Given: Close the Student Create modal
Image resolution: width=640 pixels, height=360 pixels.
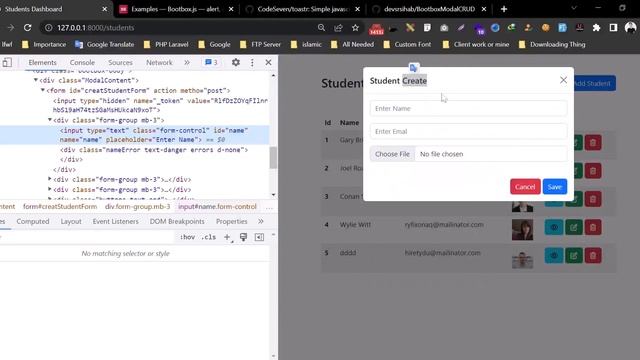Looking at the screenshot, I should point(563,80).
